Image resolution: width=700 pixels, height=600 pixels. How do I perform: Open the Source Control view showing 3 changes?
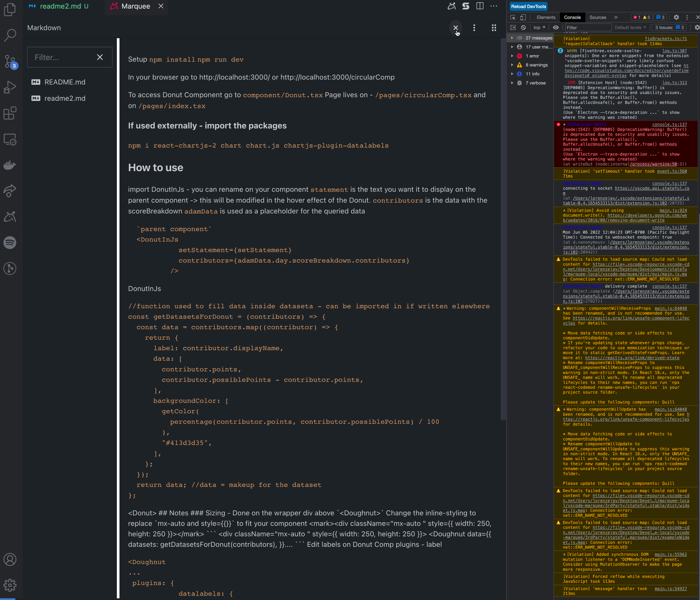10,62
